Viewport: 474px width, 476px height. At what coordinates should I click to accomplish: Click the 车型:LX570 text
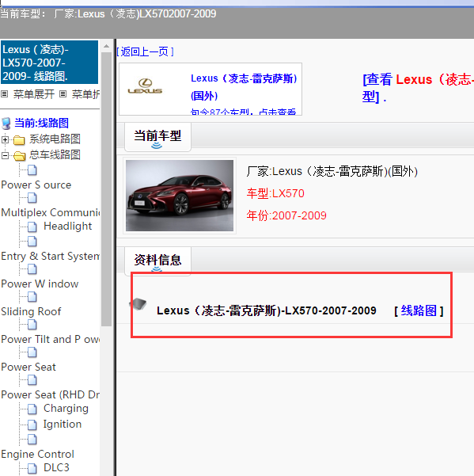275,193
